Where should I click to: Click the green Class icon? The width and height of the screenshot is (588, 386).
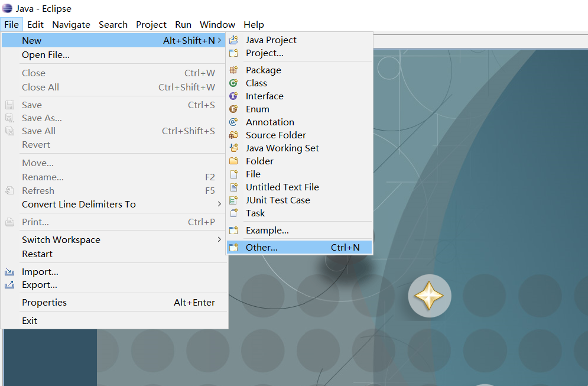click(x=233, y=83)
